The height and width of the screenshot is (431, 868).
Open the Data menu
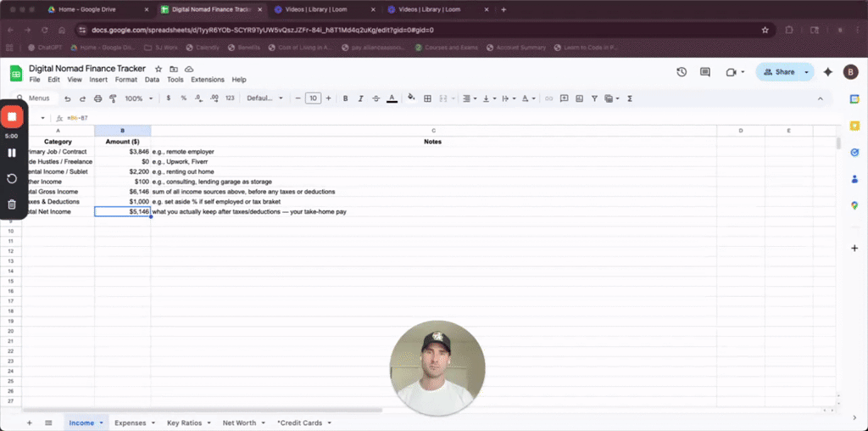tap(153, 80)
